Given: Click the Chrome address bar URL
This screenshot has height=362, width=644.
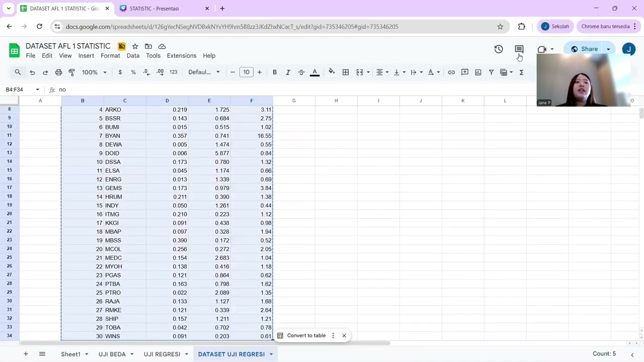Looking at the screenshot, I should (232, 27).
